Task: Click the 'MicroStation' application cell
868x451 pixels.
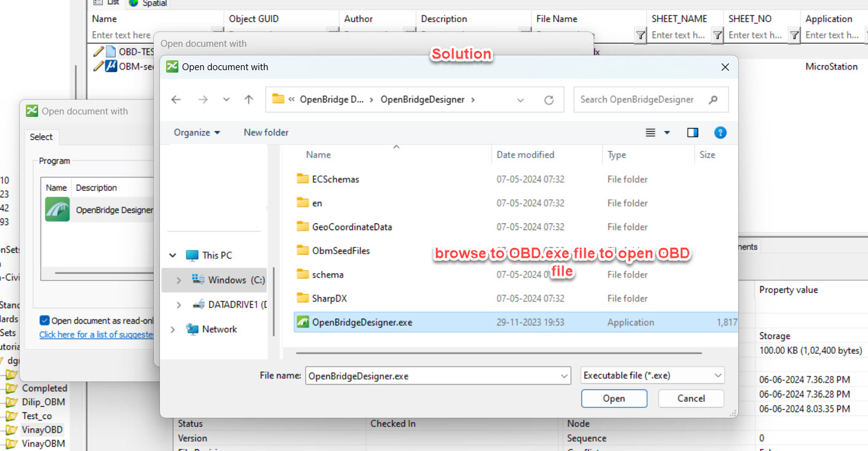Action: point(831,66)
